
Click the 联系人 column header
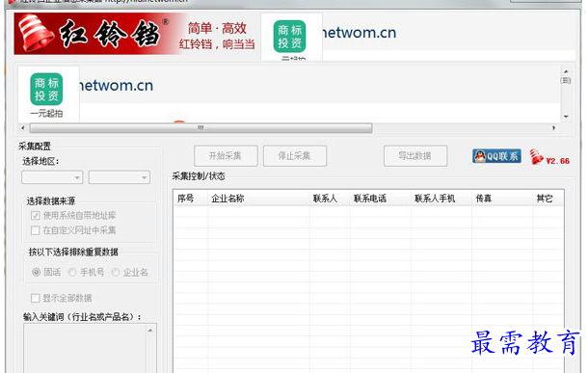tap(330, 199)
